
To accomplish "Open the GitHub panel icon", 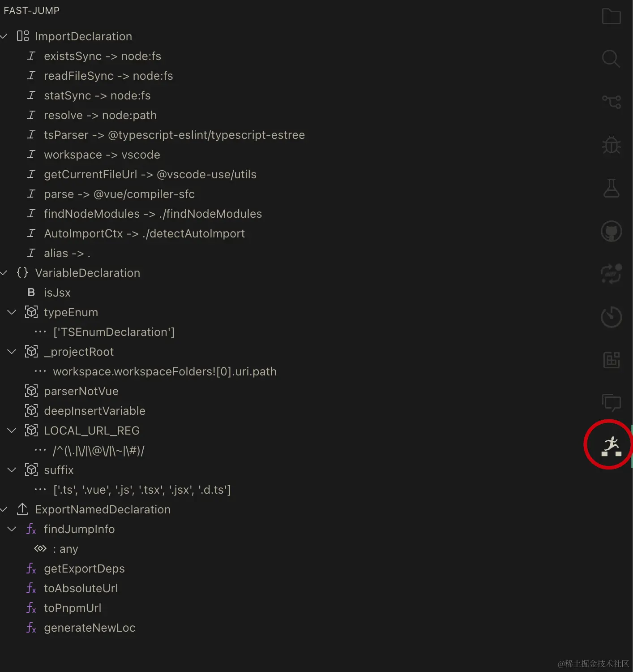I will (x=611, y=231).
